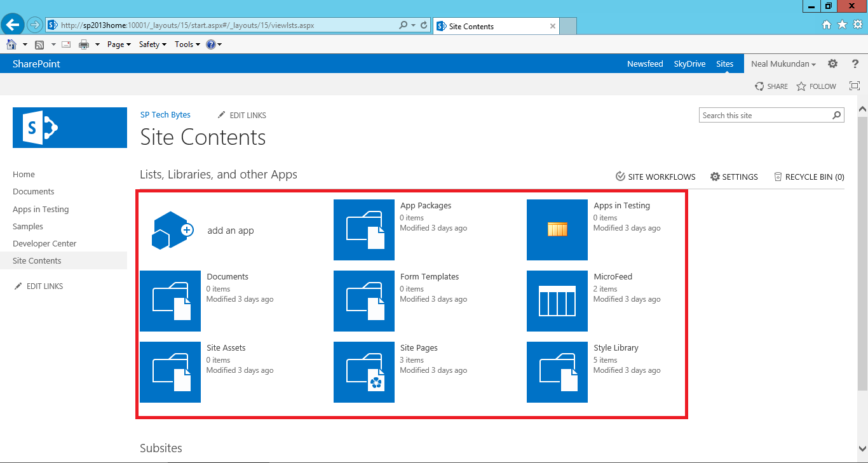Open a new blank browser tab

click(568, 26)
